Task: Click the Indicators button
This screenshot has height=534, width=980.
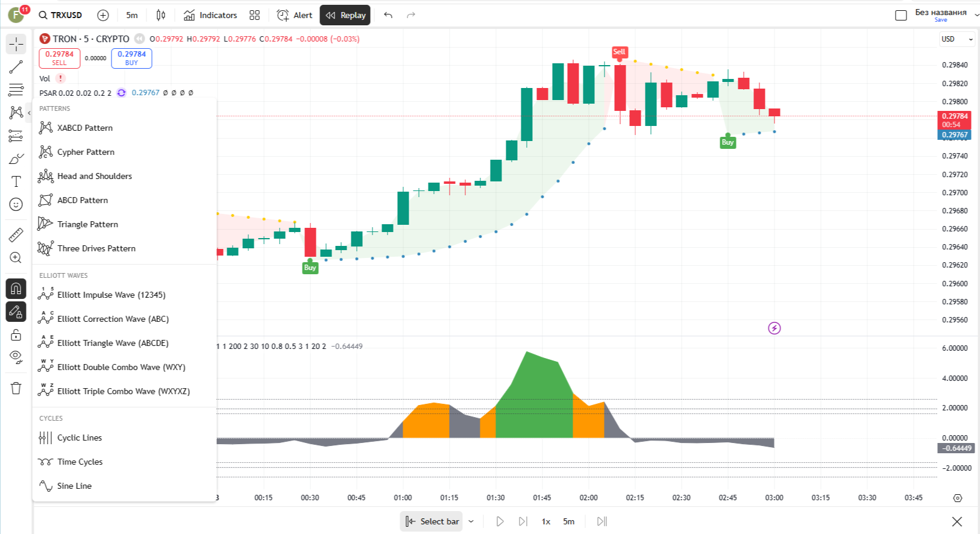Action: [x=210, y=15]
